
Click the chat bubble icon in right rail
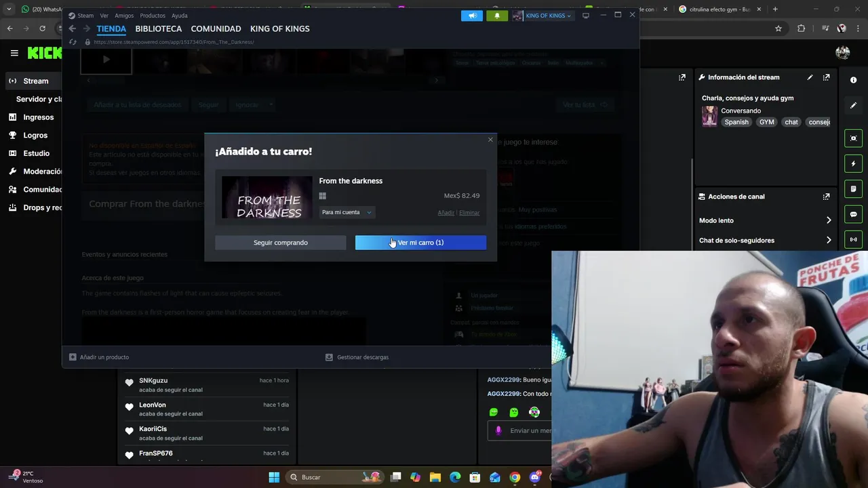tap(853, 214)
